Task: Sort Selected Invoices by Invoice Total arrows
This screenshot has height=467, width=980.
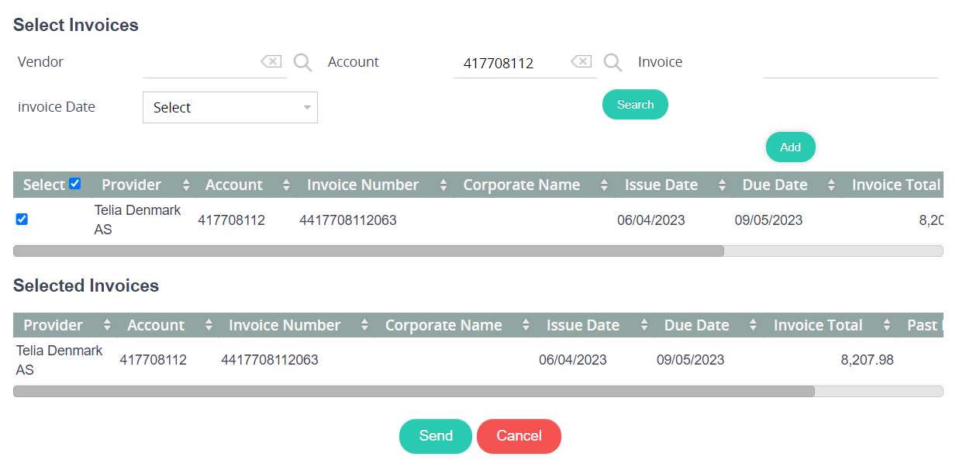Action: [885, 326]
